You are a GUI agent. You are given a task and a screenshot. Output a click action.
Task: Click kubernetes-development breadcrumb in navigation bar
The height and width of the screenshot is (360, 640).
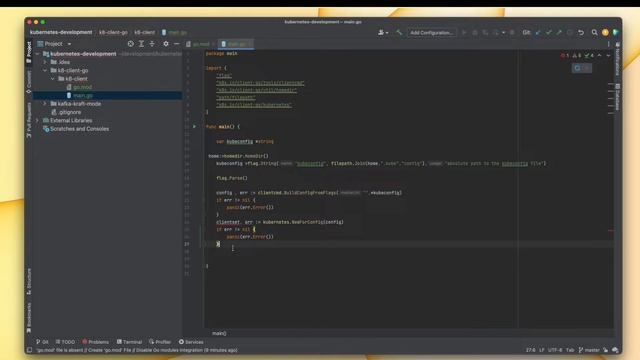click(x=61, y=32)
